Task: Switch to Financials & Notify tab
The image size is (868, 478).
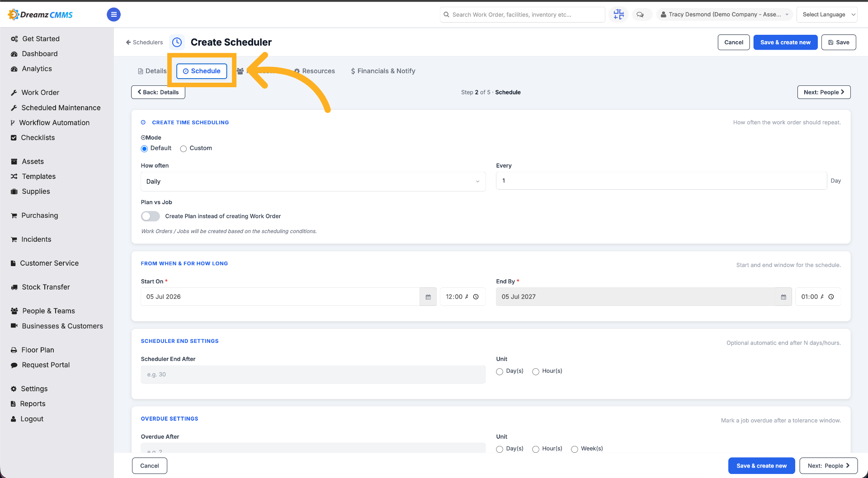Action: [383, 71]
